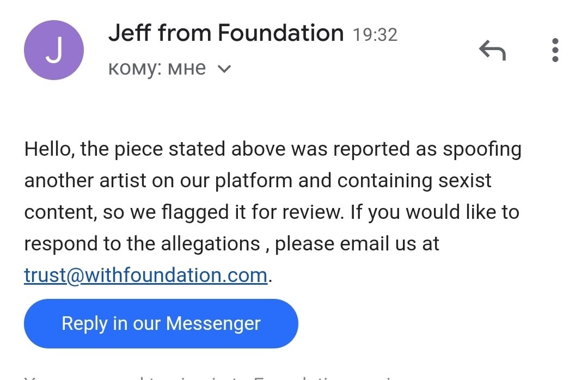Click the phrase "If you would like to"
The height and width of the screenshot is (380, 588).
(x=434, y=212)
